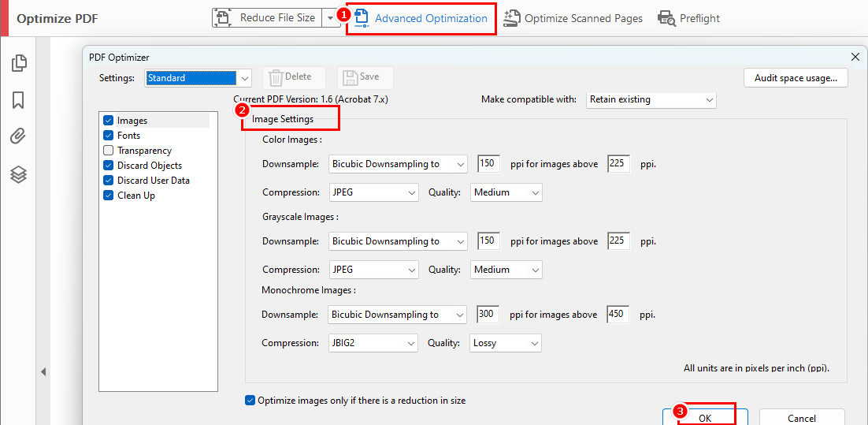868x425 pixels.
Task: Open the Bookmarks panel icon
Action: 19,100
